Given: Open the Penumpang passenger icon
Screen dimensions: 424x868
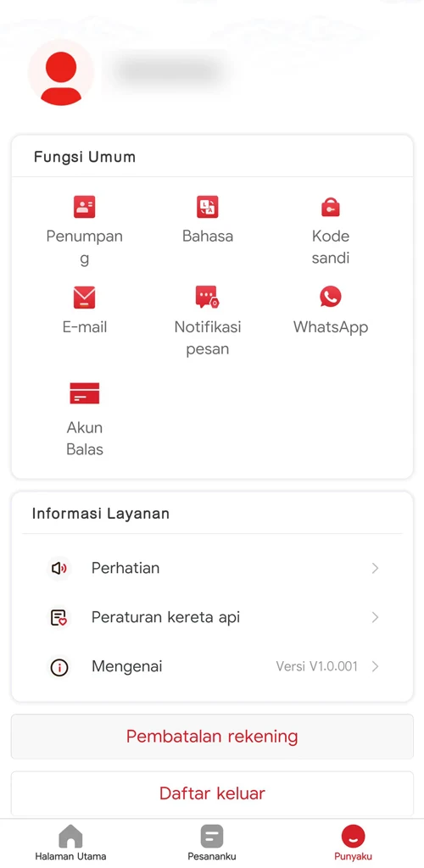Looking at the screenshot, I should tap(85, 207).
